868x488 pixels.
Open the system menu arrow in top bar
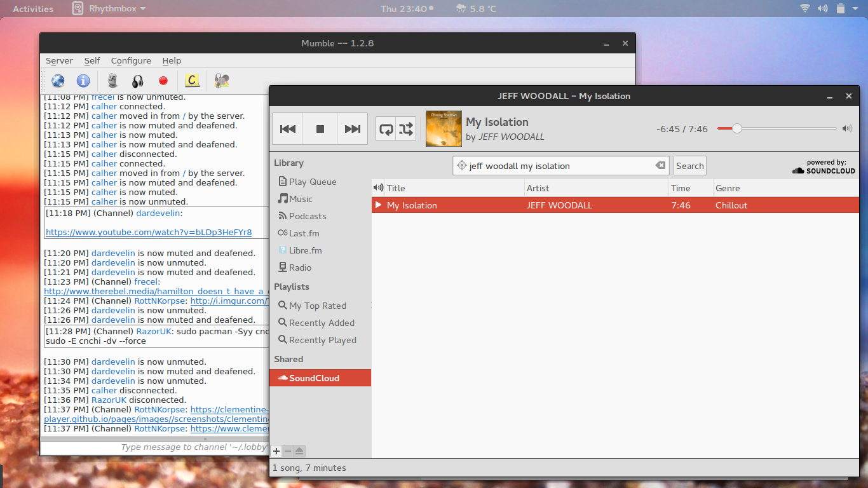tap(857, 9)
